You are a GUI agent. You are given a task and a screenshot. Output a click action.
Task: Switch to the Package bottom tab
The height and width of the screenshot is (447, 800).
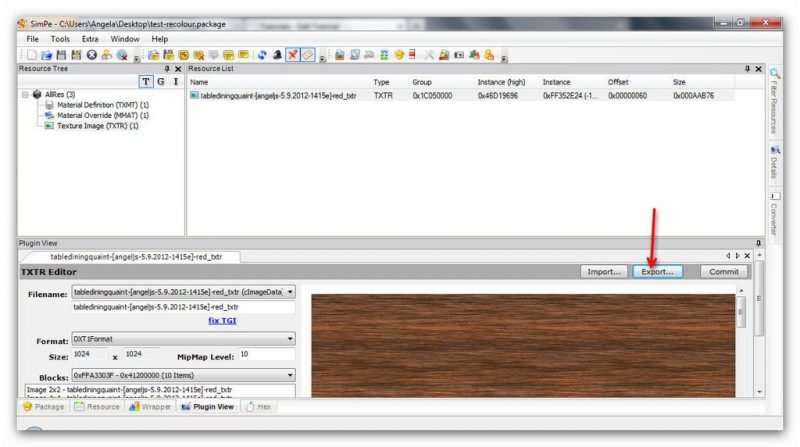tap(44, 407)
